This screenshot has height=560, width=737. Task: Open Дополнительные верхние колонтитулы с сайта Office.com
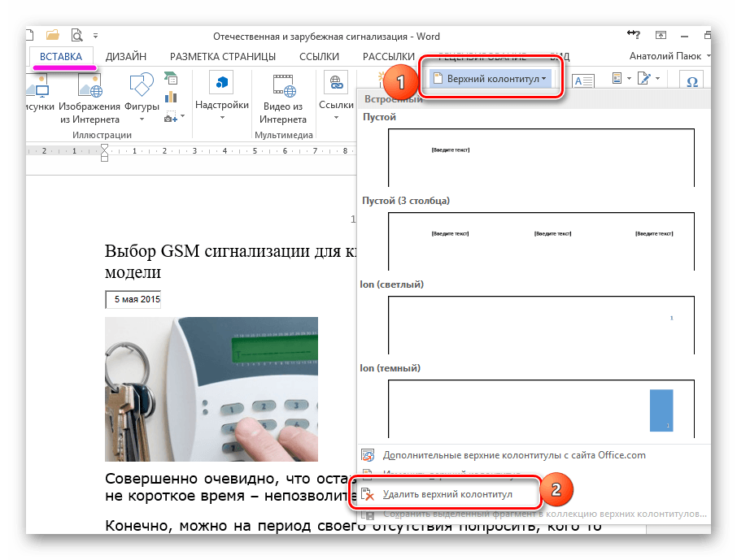(513, 455)
